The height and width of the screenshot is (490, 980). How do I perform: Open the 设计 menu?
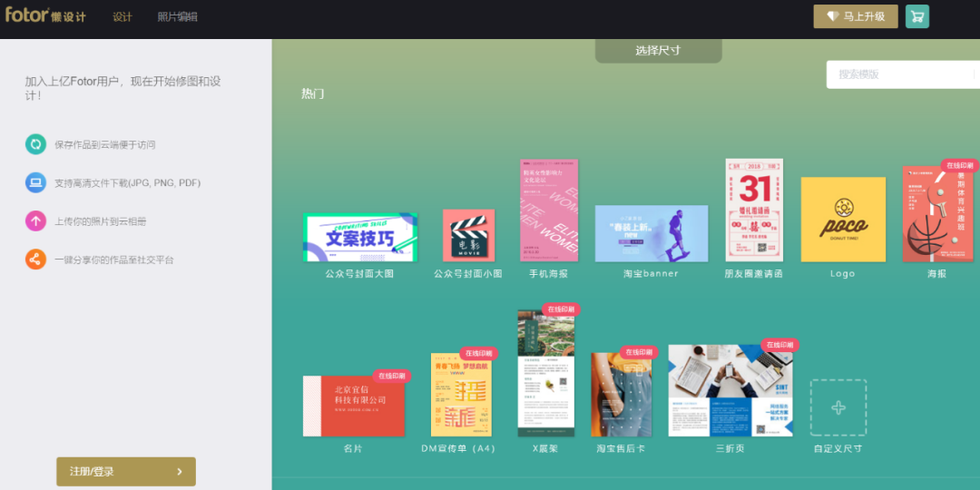pyautogui.click(x=122, y=17)
